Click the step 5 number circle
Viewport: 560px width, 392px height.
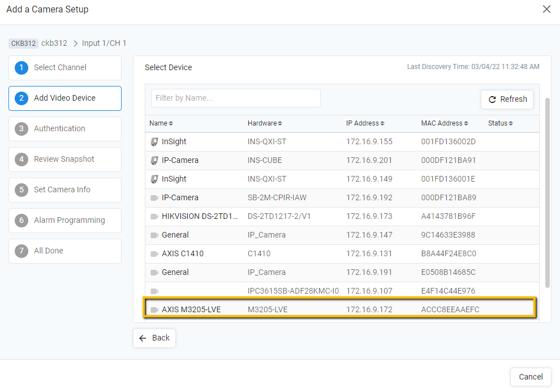click(21, 189)
